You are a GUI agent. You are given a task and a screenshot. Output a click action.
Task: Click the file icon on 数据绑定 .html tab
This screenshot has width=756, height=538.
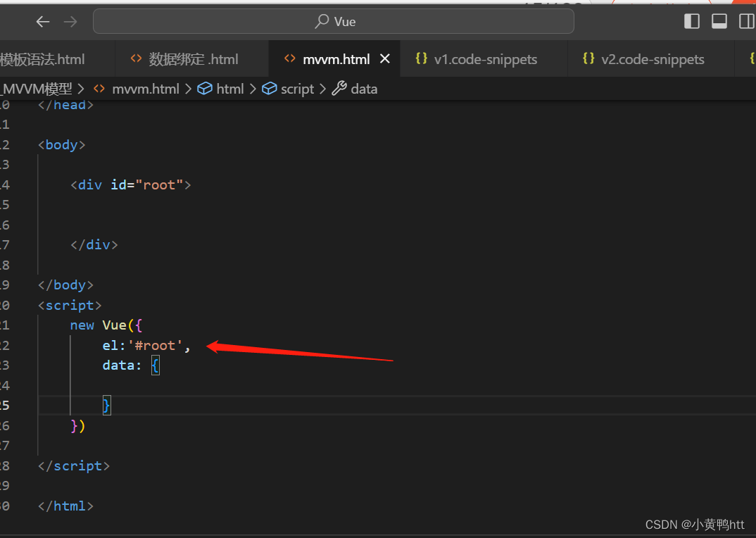coord(137,58)
